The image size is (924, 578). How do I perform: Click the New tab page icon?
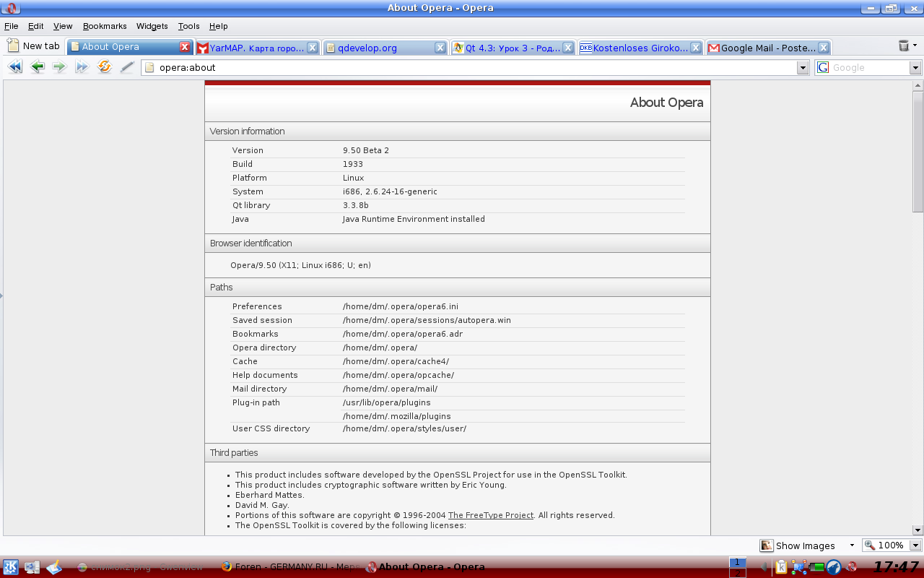pos(13,46)
